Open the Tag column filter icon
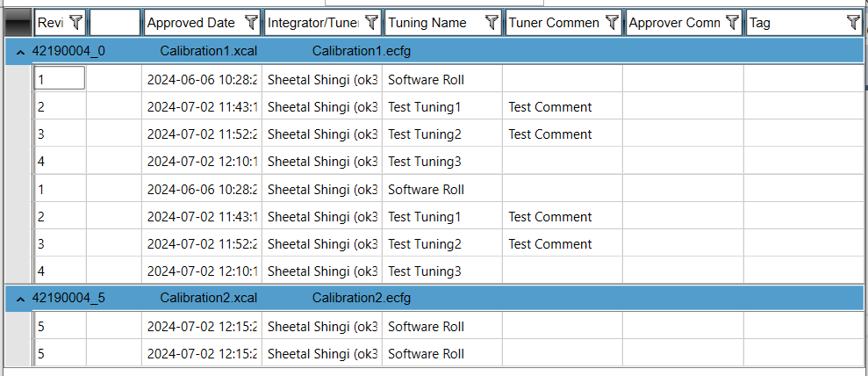868x376 pixels. (853, 23)
